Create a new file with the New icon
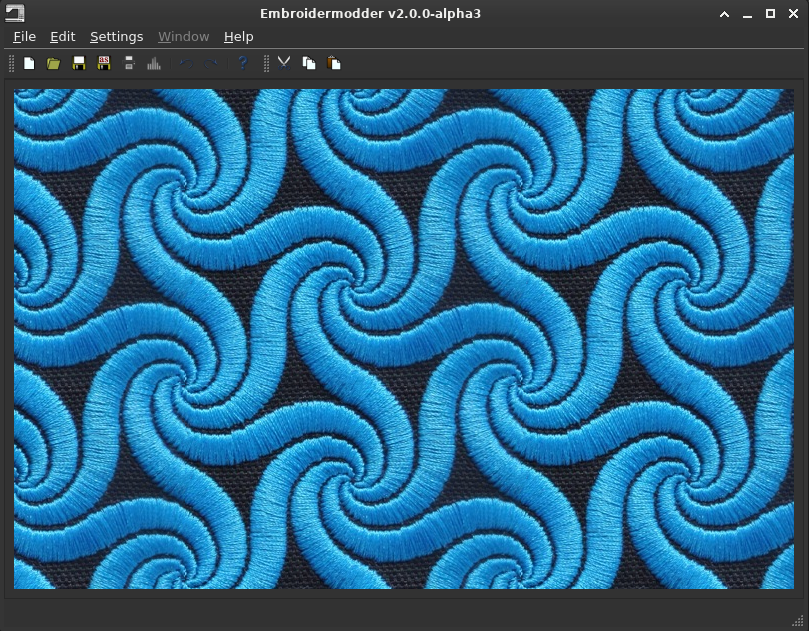The height and width of the screenshot is (631, 809). (x=29, y=63)
